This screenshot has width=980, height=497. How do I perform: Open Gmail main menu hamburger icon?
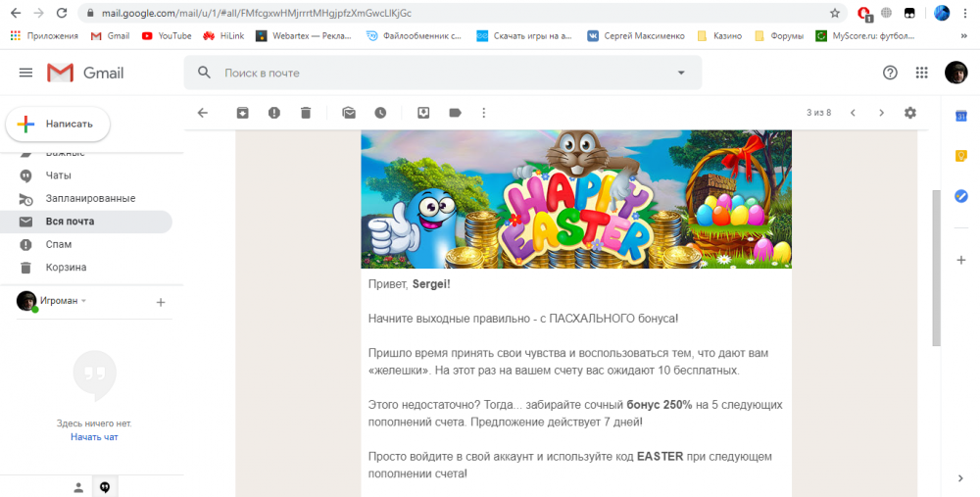pos(25,74)
